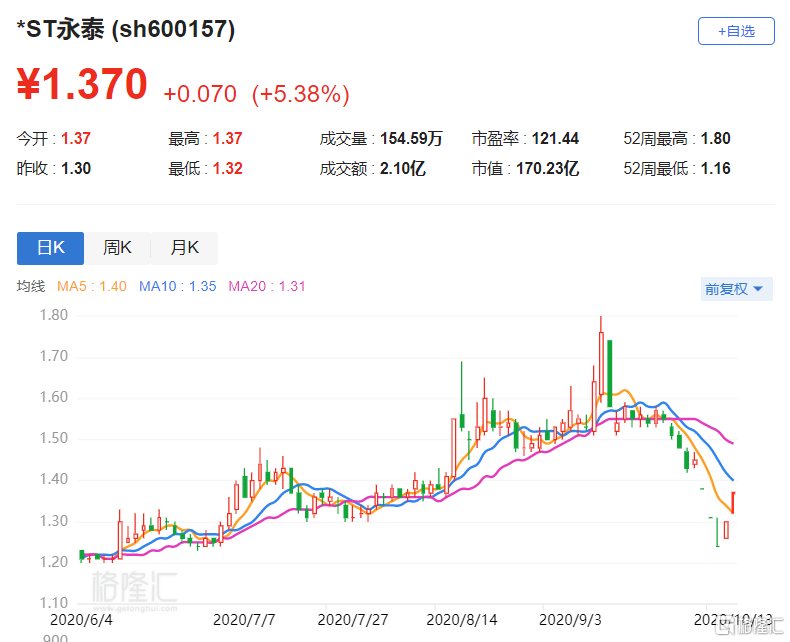Click the 2020/7/7 date axis label
Screen dimensions: 790x642
coord(244,619)
